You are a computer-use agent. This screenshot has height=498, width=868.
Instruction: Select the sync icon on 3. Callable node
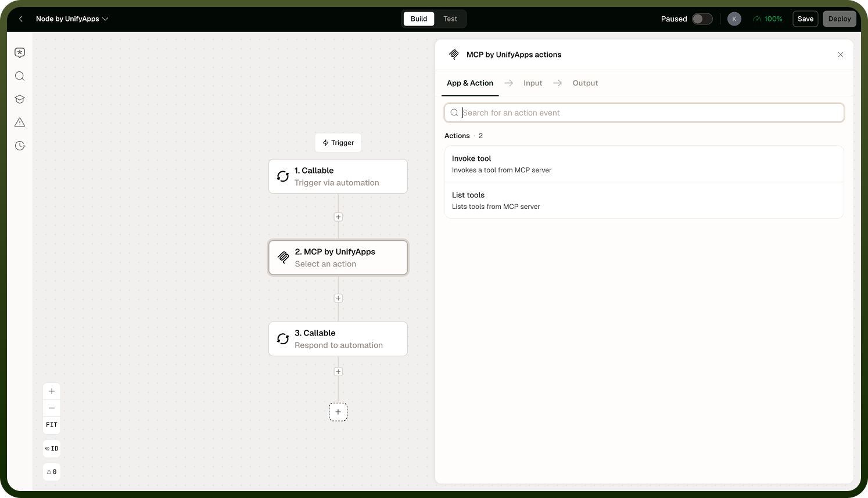pos(283,339)
